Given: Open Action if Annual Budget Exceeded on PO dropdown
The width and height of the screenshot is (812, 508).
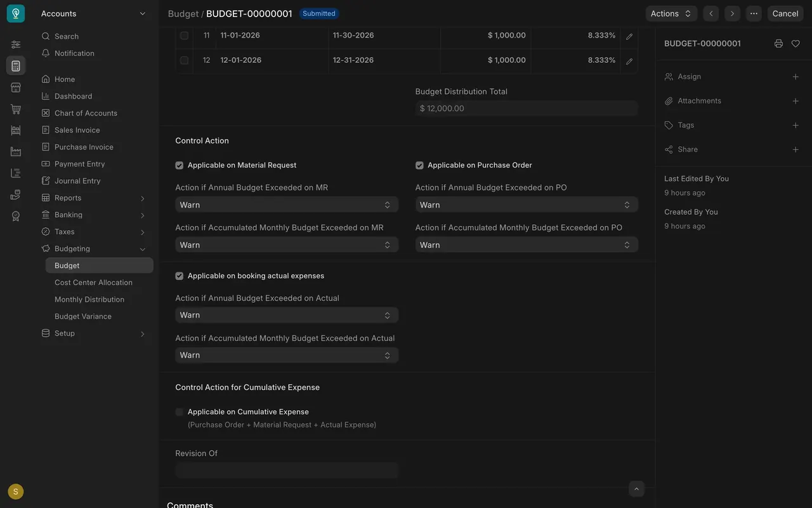Looking at the screenshot, I should pos(527,205).
